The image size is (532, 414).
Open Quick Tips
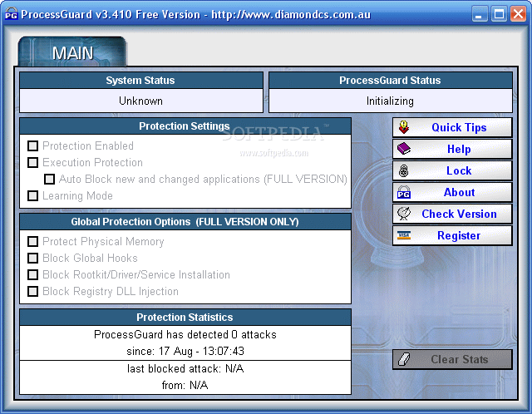click(x=452, y=127)
